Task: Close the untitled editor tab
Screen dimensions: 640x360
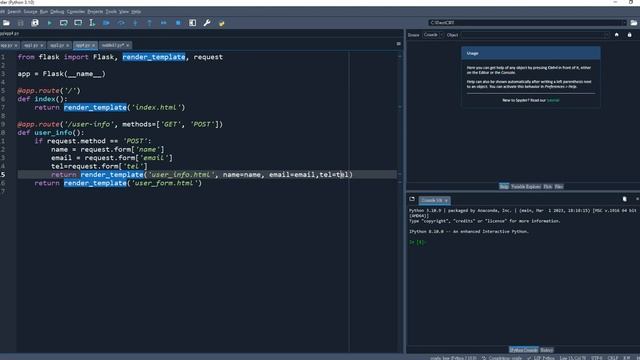Action: (127, 45)
